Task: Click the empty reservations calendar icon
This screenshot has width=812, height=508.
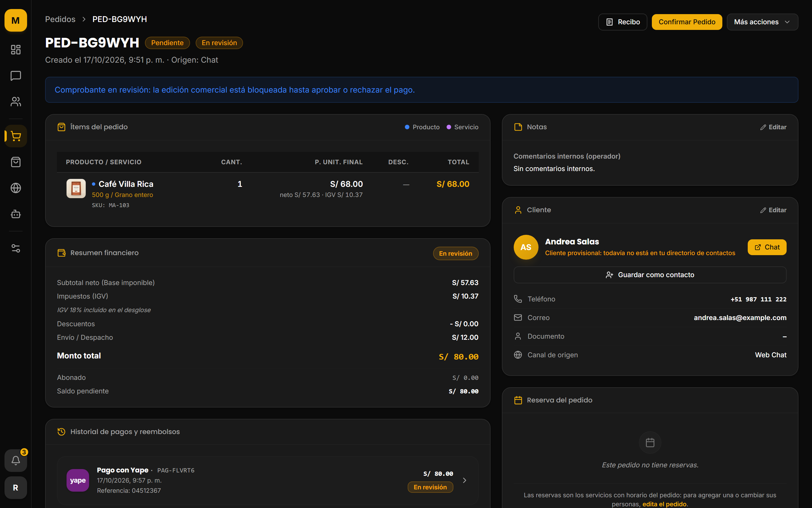Action: click(x=650, y=443)
